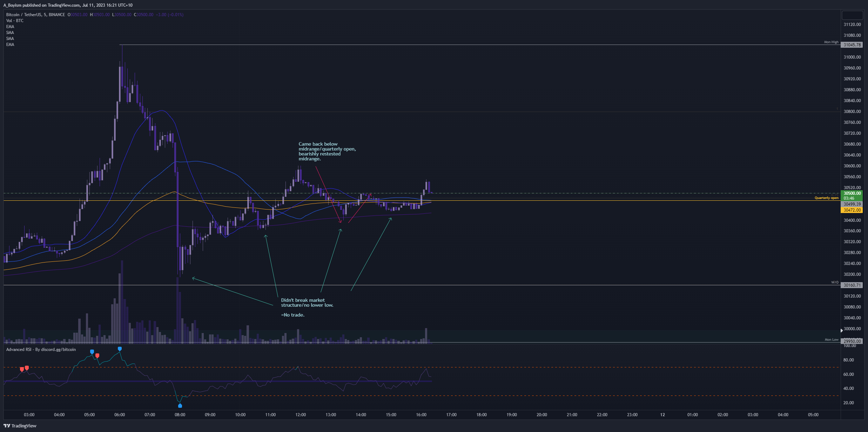Click the blue RSI marker at the 06:00 peak
868x432 pixels.
pyautogui.click(x=120, y=349)
